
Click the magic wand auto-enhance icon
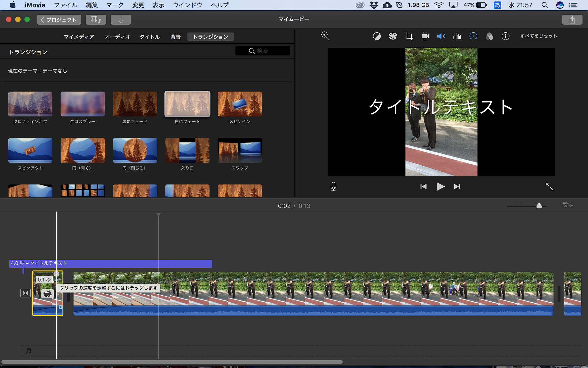pos(325,36)
